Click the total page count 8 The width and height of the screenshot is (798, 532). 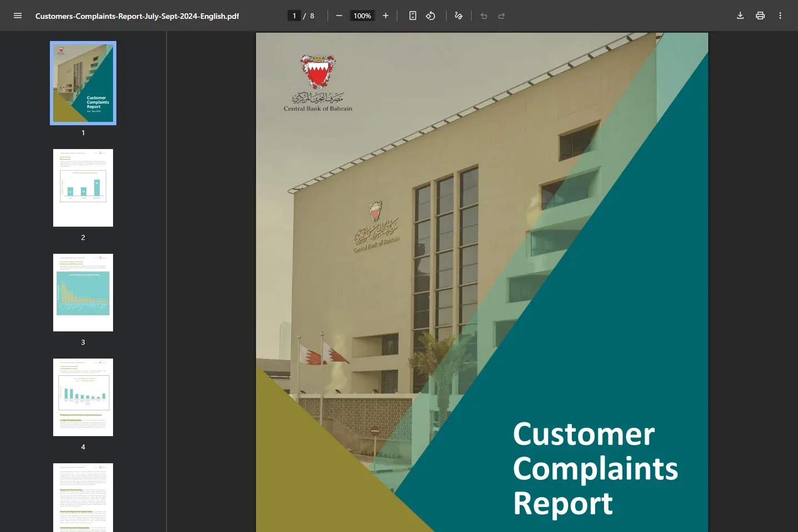pos(312,16)
